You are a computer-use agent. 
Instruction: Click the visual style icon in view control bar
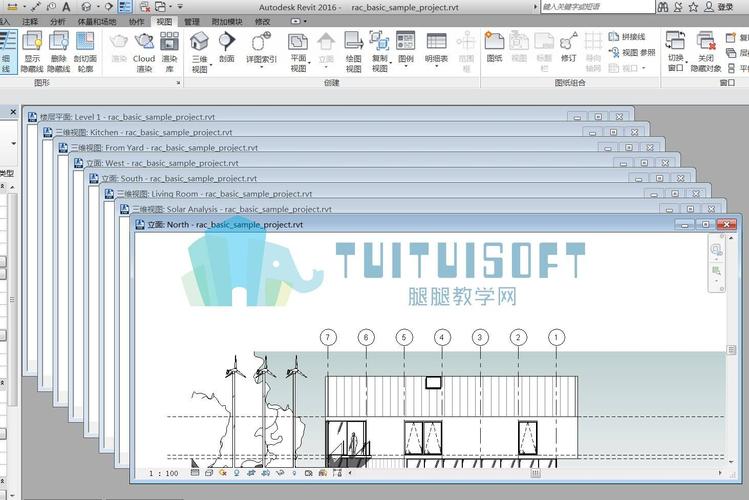[209, 473]
